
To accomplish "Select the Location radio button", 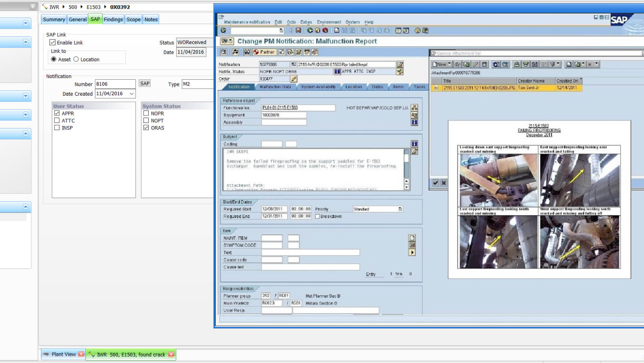I will [76, 59].
